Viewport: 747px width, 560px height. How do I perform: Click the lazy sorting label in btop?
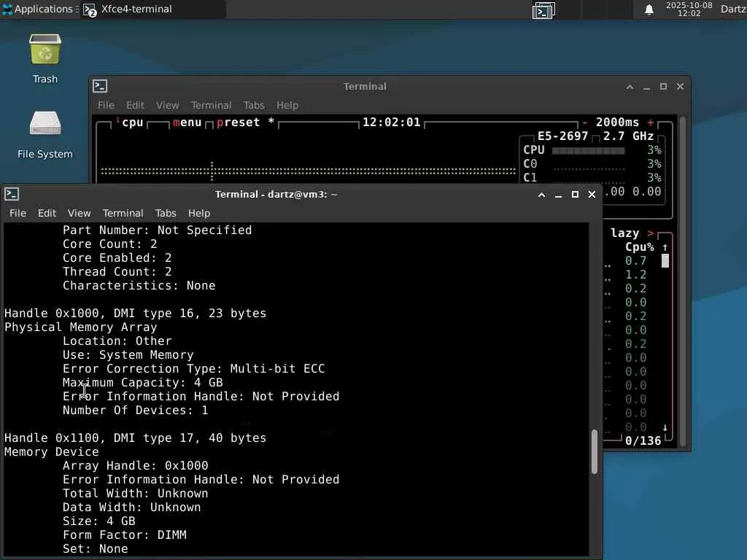[624, 233]
